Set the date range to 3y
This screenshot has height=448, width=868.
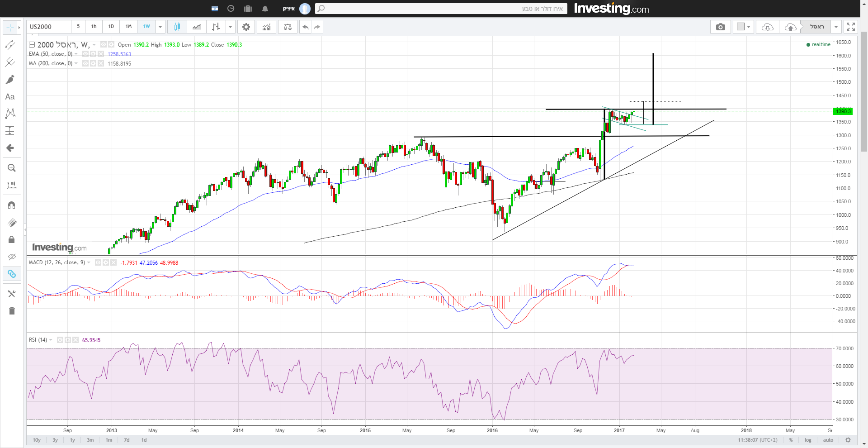coord(55,440)
